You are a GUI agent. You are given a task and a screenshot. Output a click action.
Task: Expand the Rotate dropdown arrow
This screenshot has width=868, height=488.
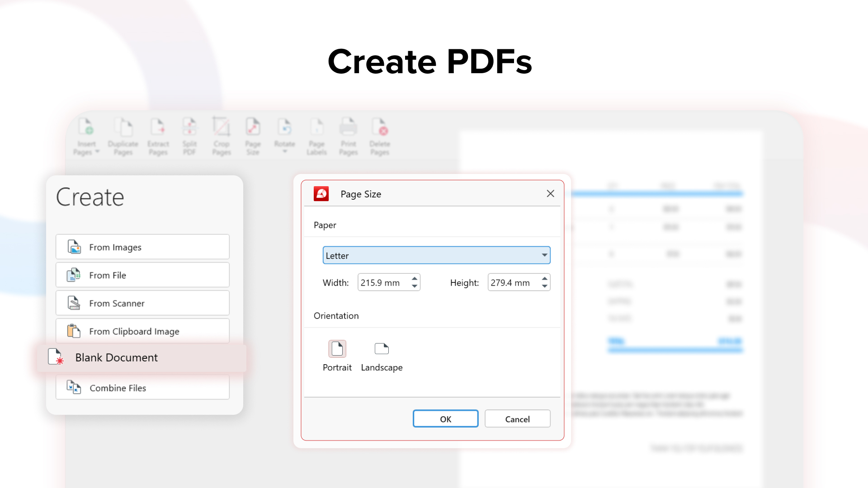[285, 152]
